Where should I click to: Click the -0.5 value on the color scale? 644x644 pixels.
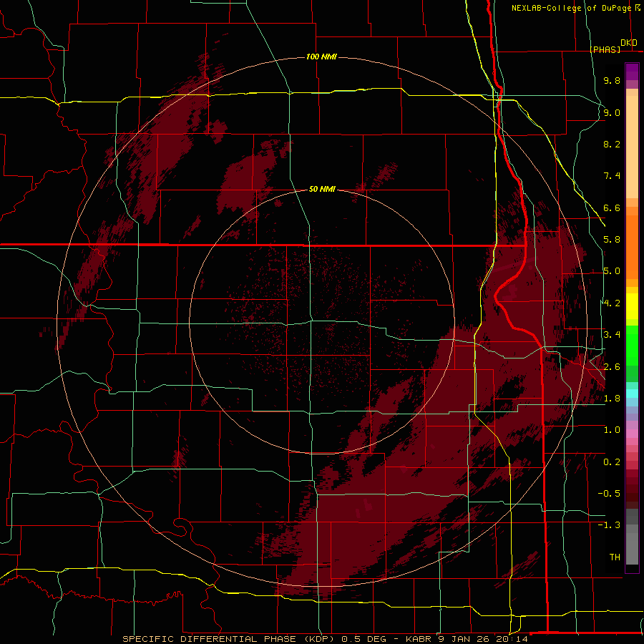(609, 494)
